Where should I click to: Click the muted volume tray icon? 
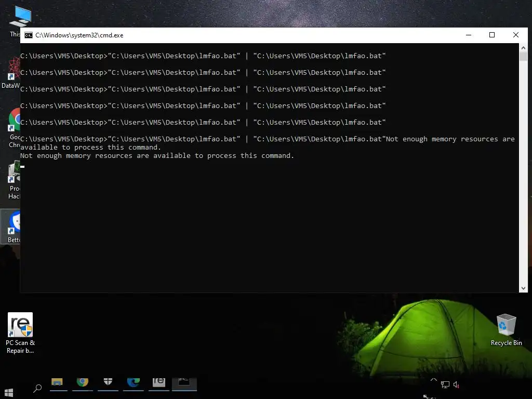coord(456,385)
